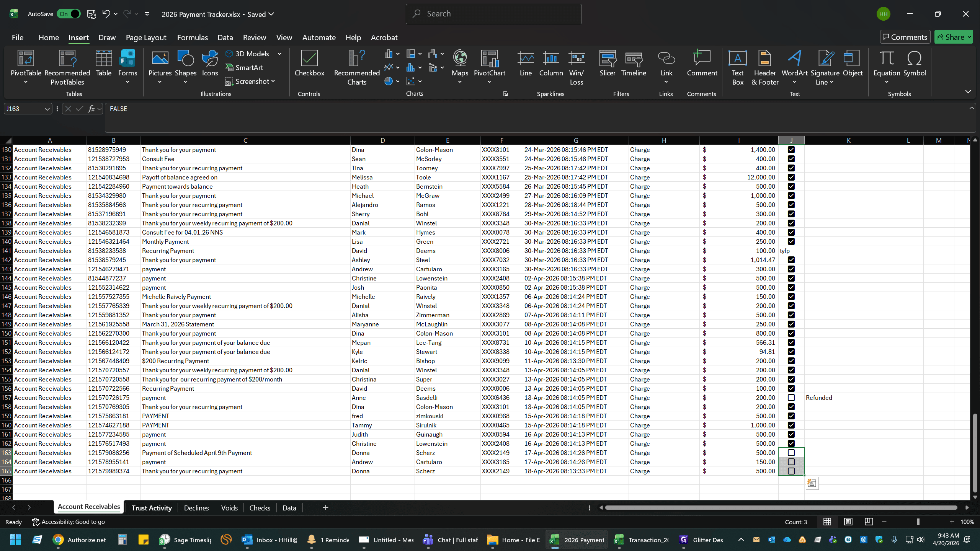The height and width of the screenshot is (551, 980).
Task: Open the Home ribbon tab
Action: click(x=49, y=37)
